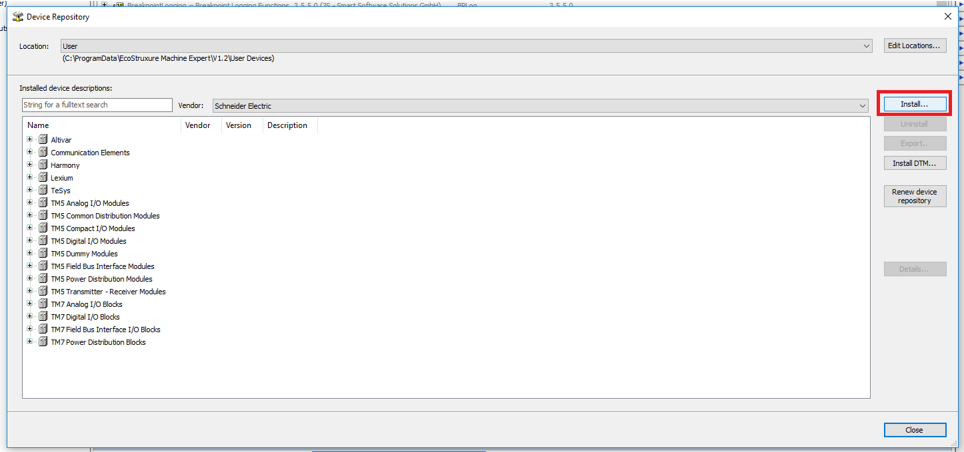Click the Altivar device category icon

click(43, 140)
